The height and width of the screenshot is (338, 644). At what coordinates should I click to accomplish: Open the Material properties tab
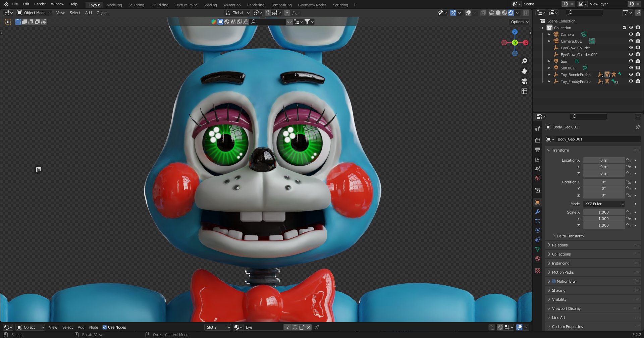[x=538, y=259]
